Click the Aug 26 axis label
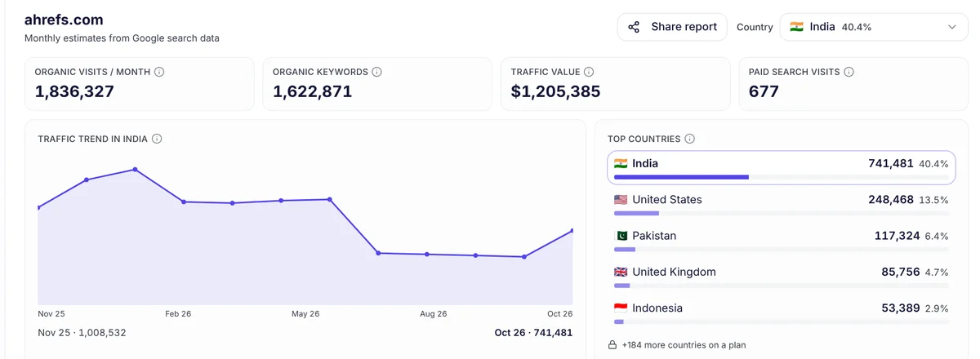The image size is (980, 359). tap(434, 313)
